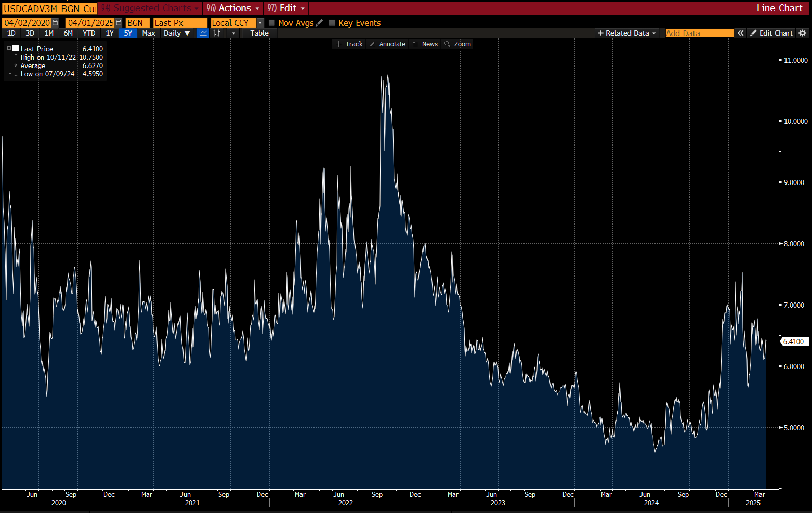Viewport: 812px width, 513px height.
Task: Activate the Track crosshair tool
Action: pos(349,44)
